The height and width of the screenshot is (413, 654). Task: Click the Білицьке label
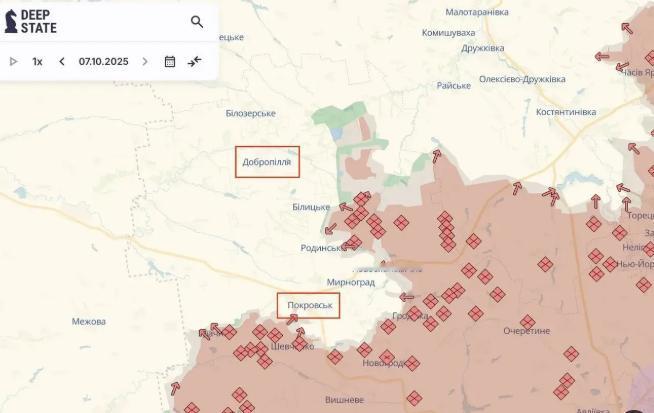pos(311,207)
